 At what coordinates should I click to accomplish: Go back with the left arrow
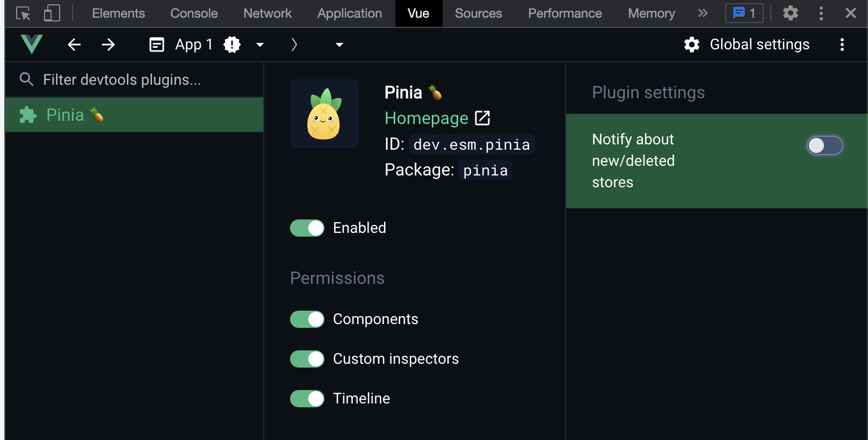point(74,45)
